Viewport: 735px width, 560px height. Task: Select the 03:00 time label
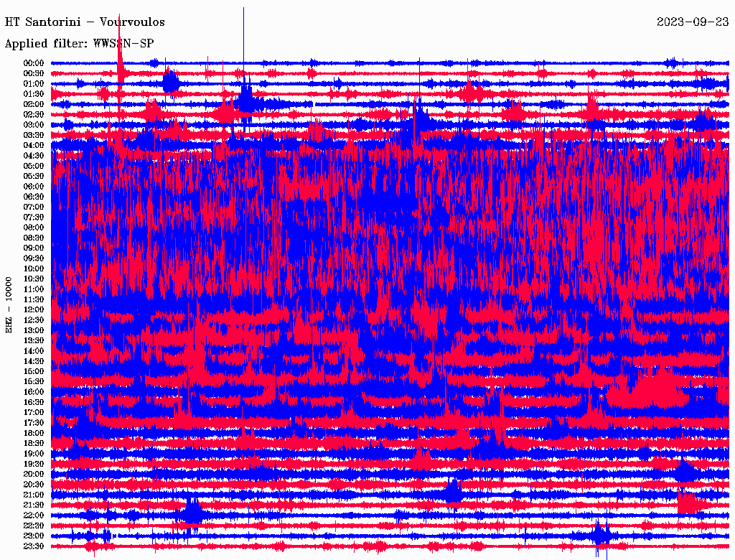tap(33, 125)
